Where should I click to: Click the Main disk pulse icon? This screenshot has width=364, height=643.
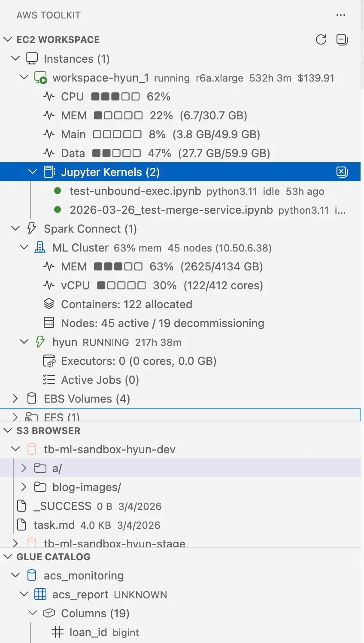[49, 134]
